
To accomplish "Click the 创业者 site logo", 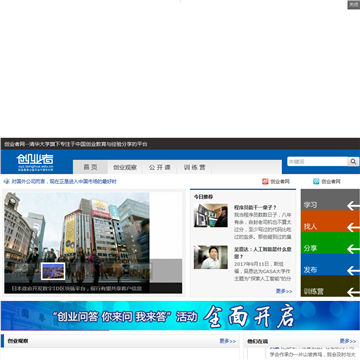I will pos(35,162).
